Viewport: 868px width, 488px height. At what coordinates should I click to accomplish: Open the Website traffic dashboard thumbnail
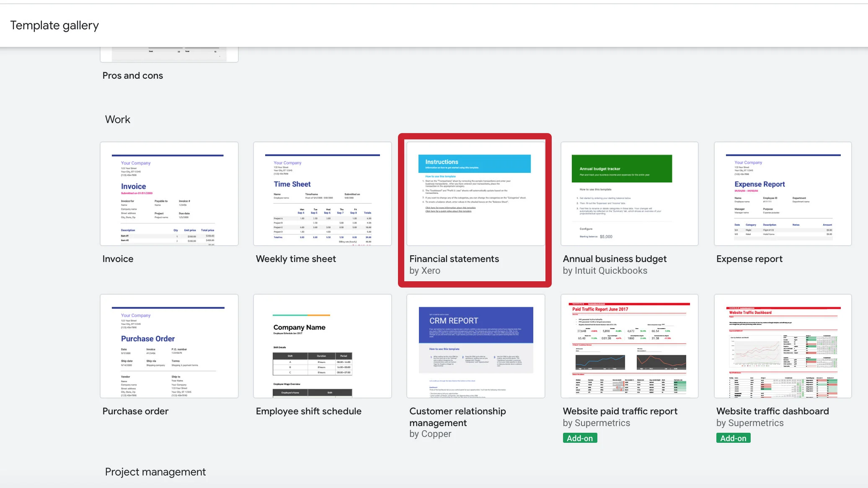(x=783, y=346)
